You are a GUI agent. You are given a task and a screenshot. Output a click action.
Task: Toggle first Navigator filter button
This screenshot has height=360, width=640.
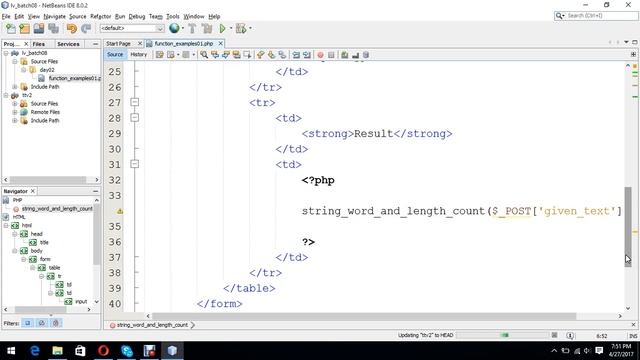[x=27, y=323]
